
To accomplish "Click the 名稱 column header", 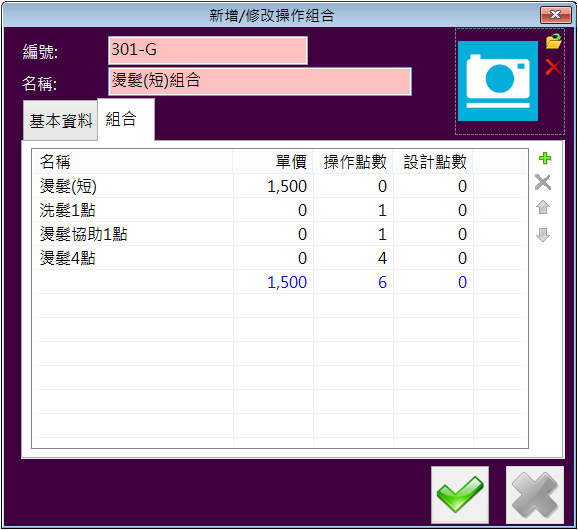I will click(133, 161).
